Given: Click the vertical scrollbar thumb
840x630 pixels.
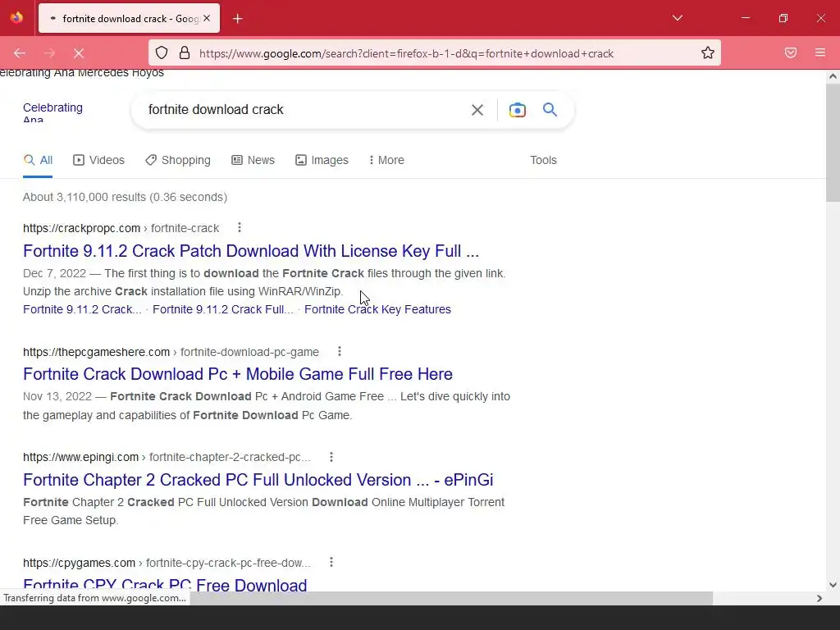Looking at the screenshot, I should 833,142.
